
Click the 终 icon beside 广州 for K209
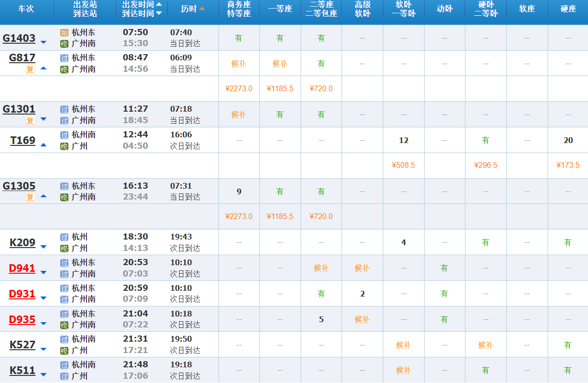click(65, 248)
